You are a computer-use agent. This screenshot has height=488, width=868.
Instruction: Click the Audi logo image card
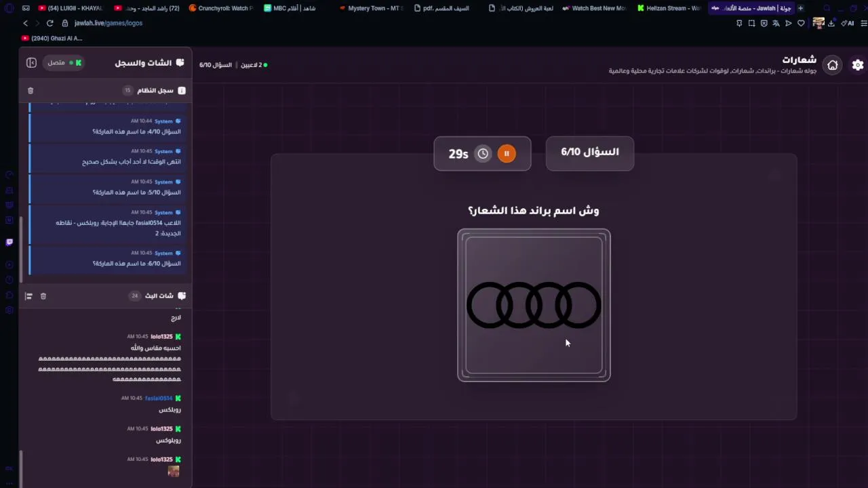[534, 305]
